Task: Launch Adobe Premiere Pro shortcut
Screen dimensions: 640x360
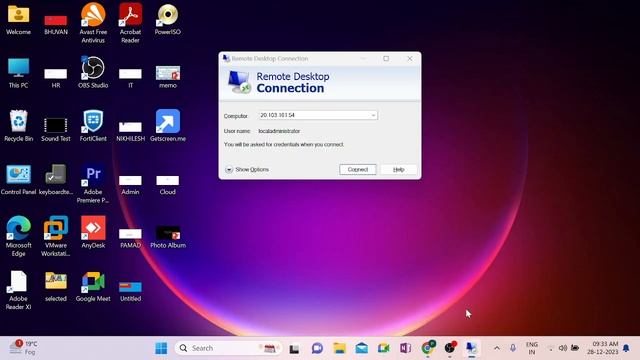Action: point(93,183)
